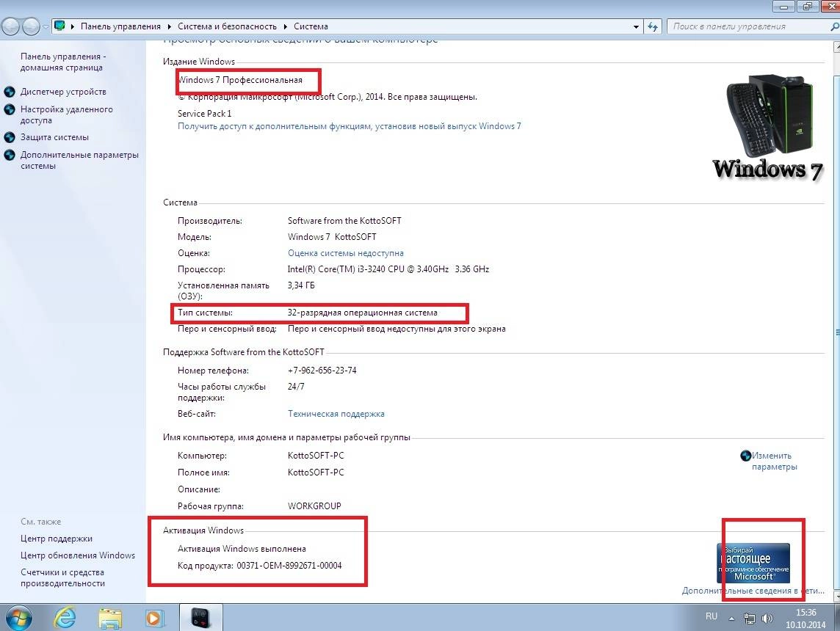Open the address bar history dropdown arrow
The height and width of the screenshot is (631, 840).
[x=636, y=26]
